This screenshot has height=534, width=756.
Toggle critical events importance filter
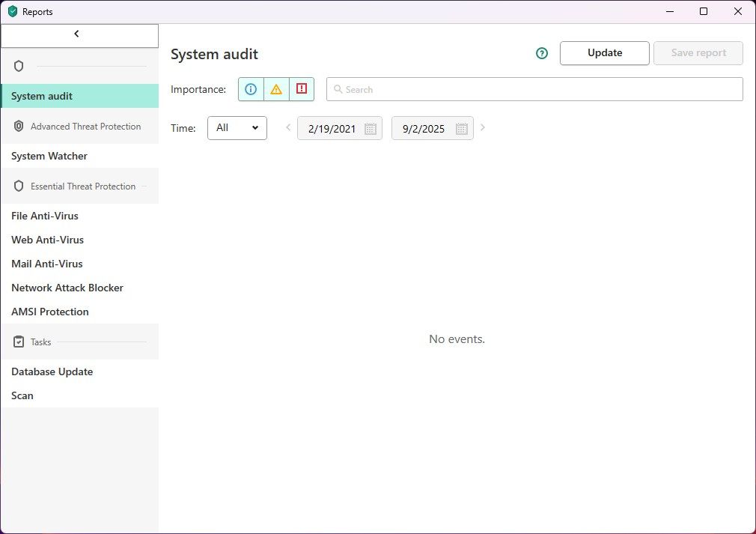(302, 89)
